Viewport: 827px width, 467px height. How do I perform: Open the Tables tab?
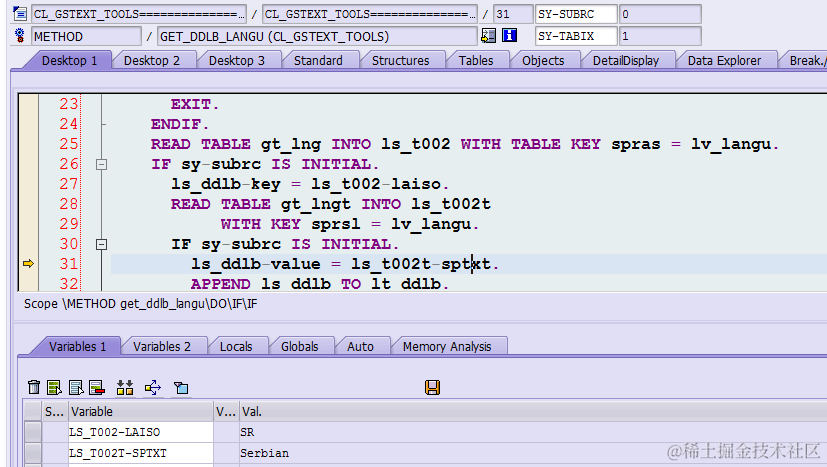pos(476,61)
